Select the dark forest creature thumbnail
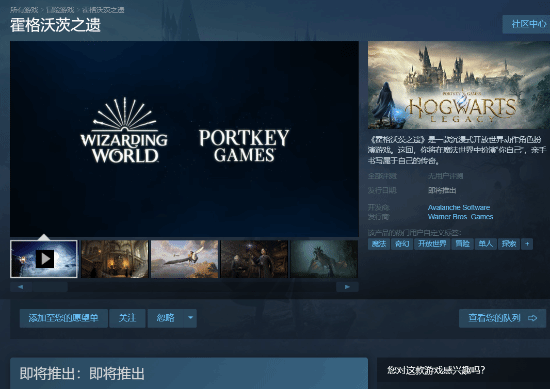This screenshot has height=389, width=550. 324,259
